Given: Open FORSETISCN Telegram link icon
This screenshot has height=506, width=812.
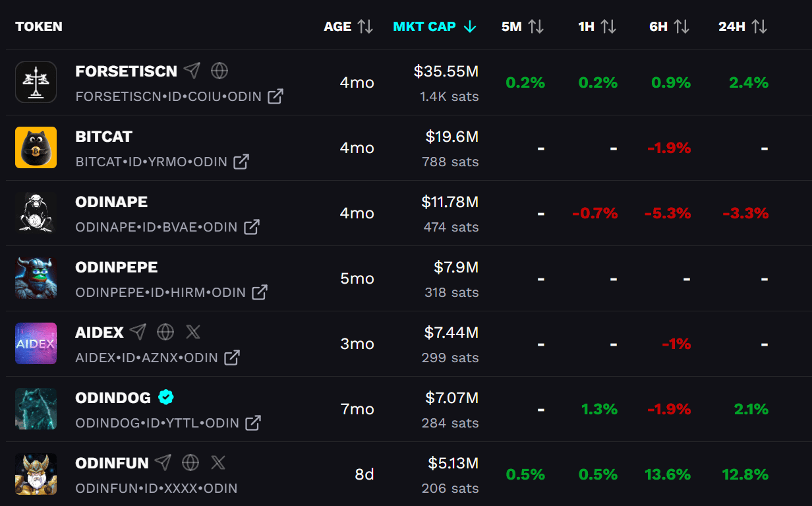Looking at the screenshot, I should click(x=192, y=71).
